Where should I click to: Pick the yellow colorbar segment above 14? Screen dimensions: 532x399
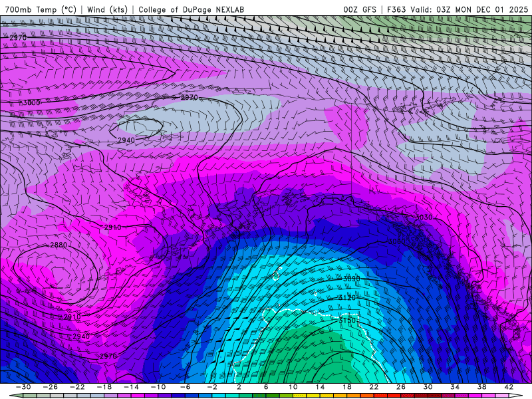coord(327,396)
